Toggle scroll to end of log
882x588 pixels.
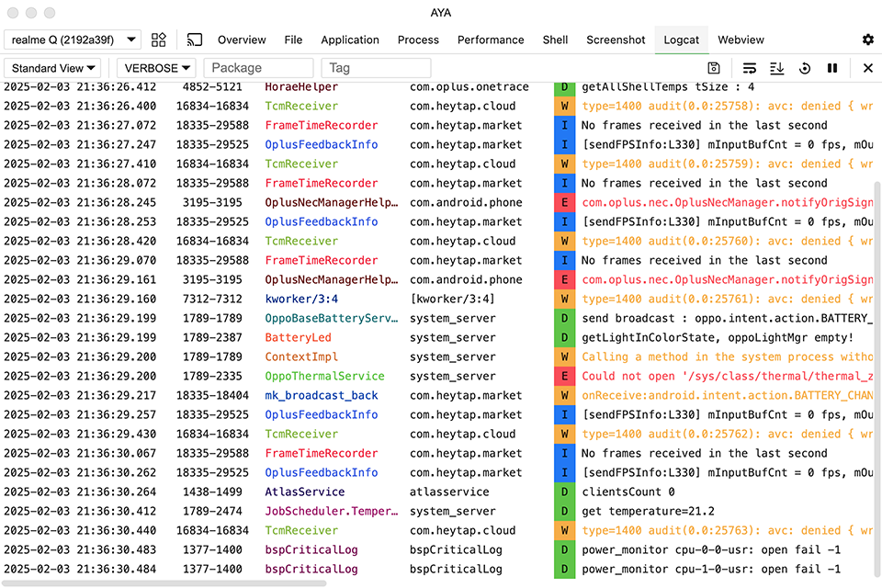(x=777, y=68)
